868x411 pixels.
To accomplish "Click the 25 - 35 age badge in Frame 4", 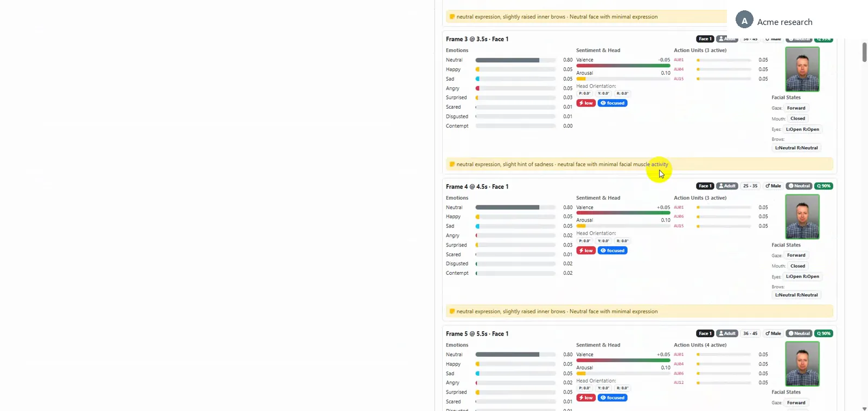I will click(750, 186).
